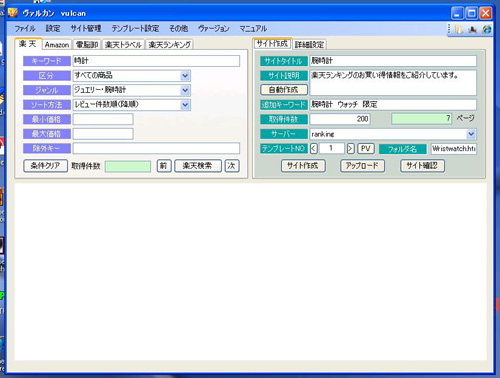Open the マニュアル menu

253,29
